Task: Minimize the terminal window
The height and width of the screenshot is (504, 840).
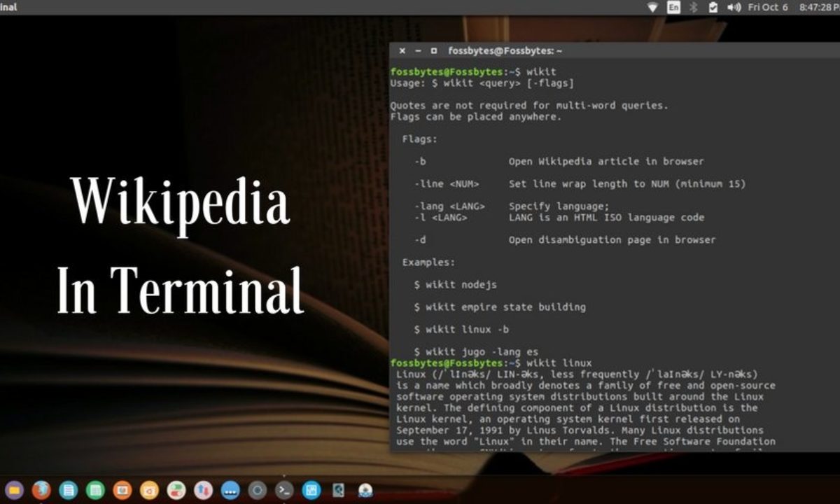Action: point(418,50)
